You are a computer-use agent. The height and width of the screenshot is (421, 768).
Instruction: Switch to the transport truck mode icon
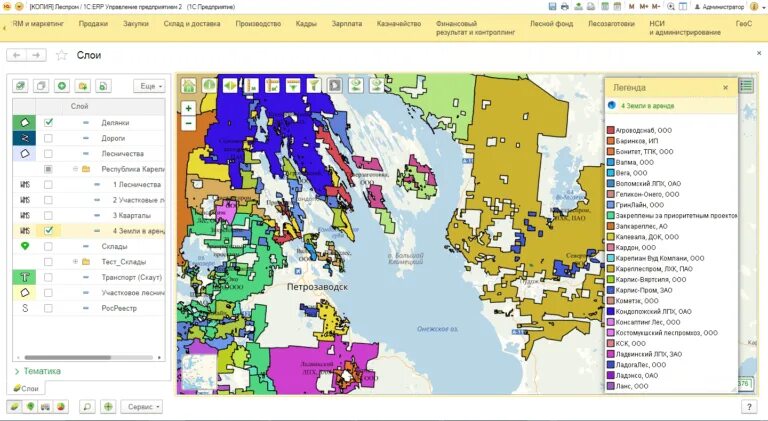(x=45, y=406)
